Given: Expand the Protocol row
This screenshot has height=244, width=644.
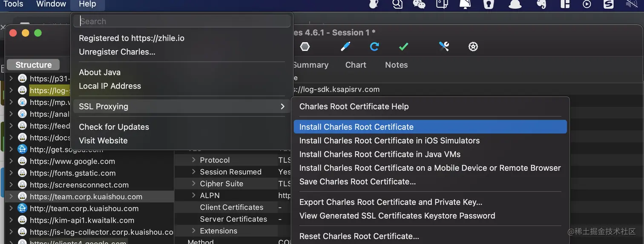Looking at the screenshot, I should click(x=194, y=160).
